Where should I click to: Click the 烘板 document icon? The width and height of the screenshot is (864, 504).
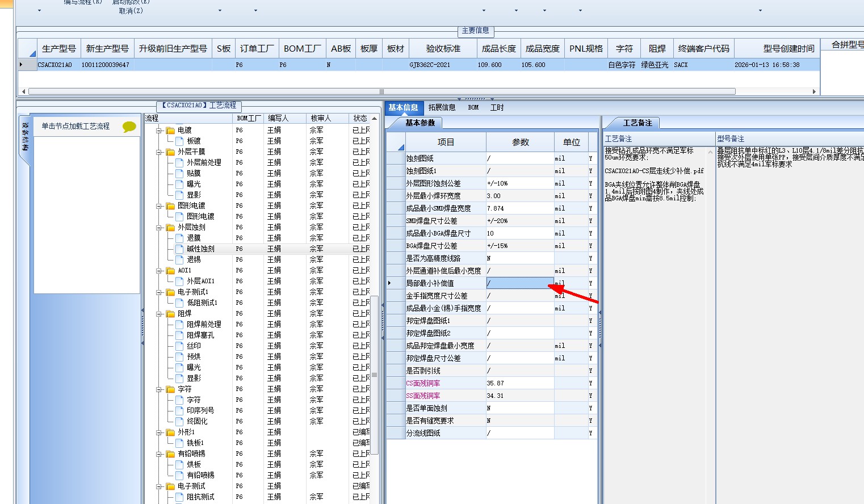click(179, 464)
